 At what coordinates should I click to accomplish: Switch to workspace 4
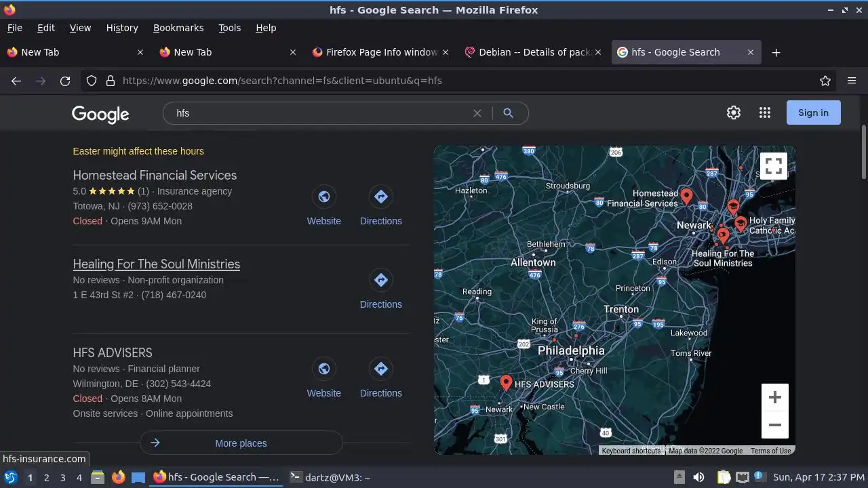(79, 477)
